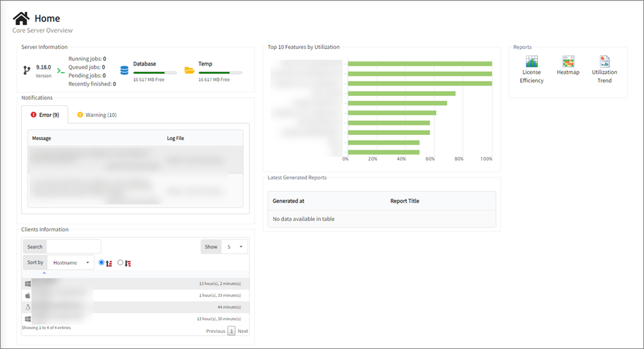Open the Show entries count dropdown
This screenshot has height=349, width=644.
point(234,247)
